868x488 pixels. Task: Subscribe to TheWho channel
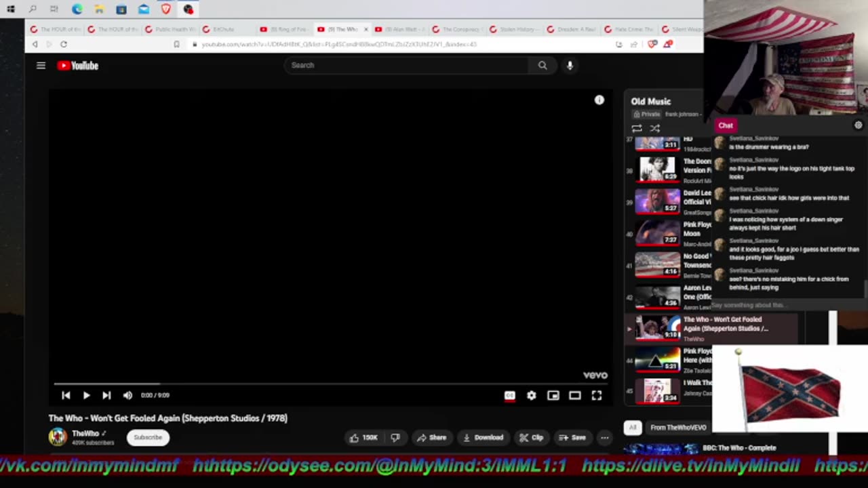[x=148, y=437]
